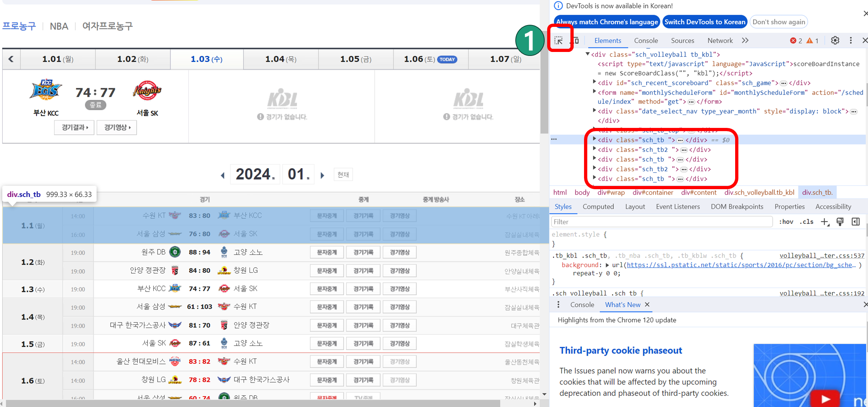Toggle the .cls element classes panel
This screenshot has height=407, width=868.
point(806,222)
